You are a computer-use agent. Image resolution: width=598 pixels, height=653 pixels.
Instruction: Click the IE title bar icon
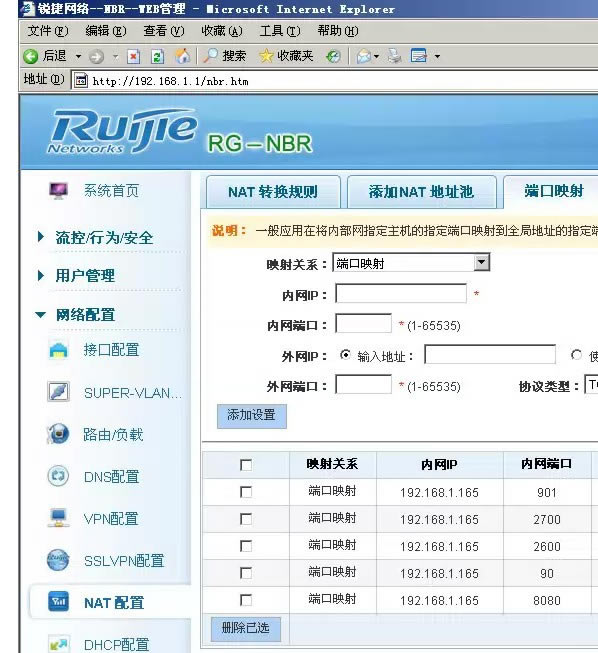(27, 8)
